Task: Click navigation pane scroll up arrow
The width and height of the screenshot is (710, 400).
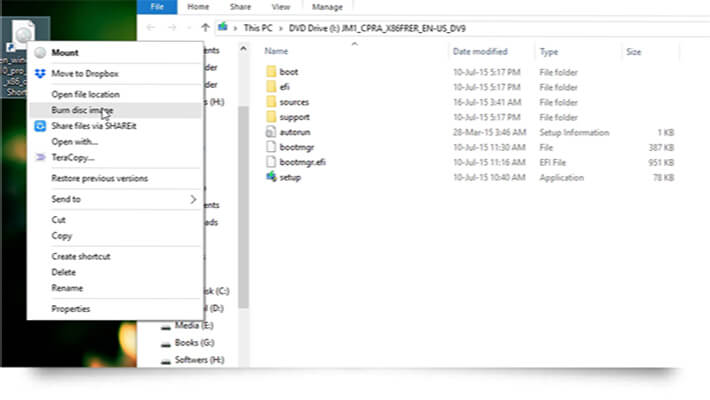Action: 244,48
